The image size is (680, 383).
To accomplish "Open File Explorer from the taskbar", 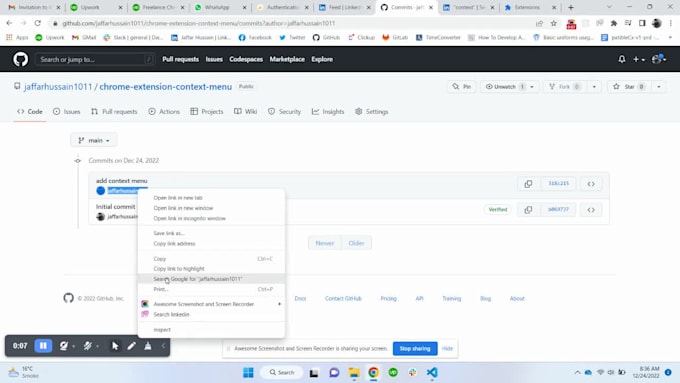I will [x=354, y=372].
